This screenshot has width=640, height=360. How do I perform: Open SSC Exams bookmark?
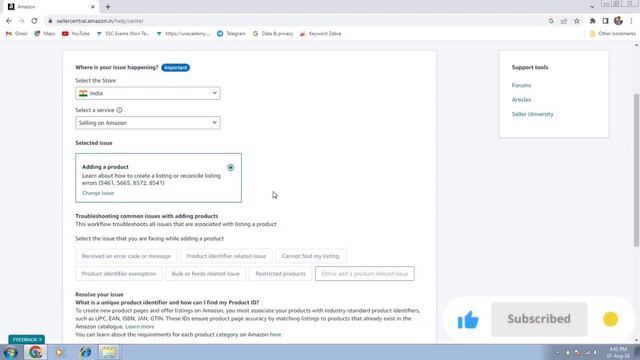click(123, 33)
